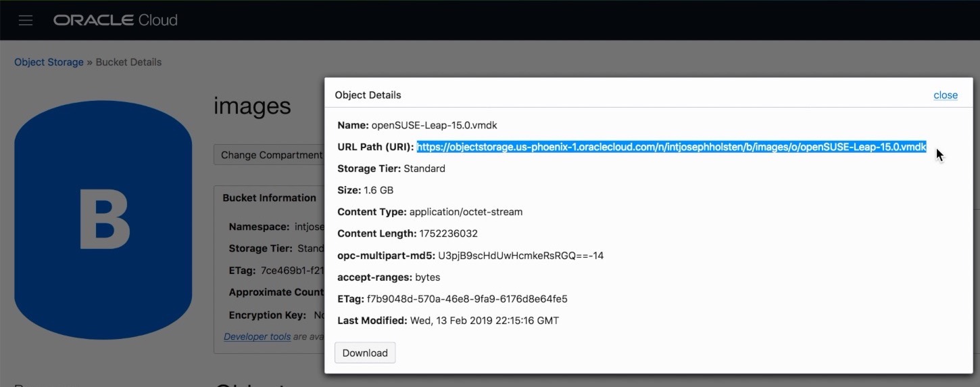
Task: Click the bucket ETag 7ce469b1 value
Action: tap(293, 271)
